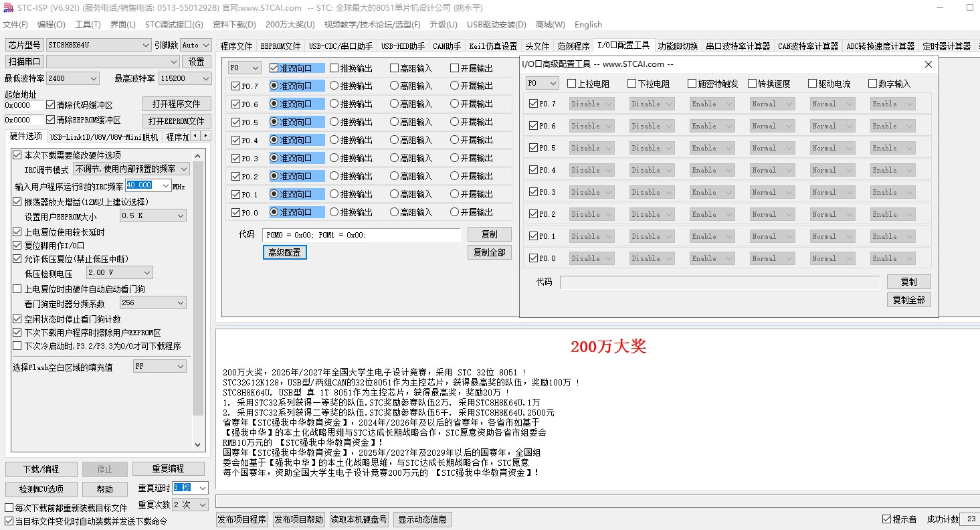Viewport: 980px width, 530px height.
Task: Click the 下载/编程 button
Action: [41, 469]
